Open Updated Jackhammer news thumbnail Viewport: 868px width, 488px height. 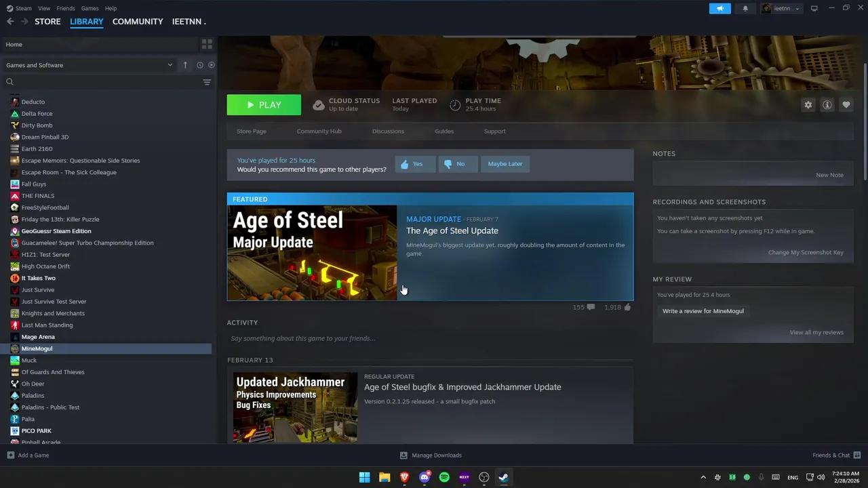coord(295,407)
